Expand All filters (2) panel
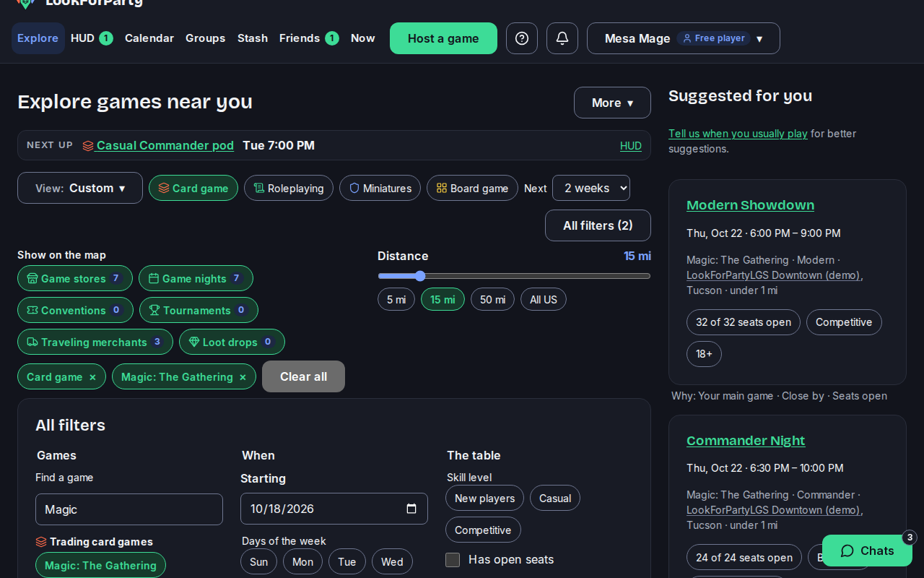Viewport: 924px width, 578px height. pos(598,225)
